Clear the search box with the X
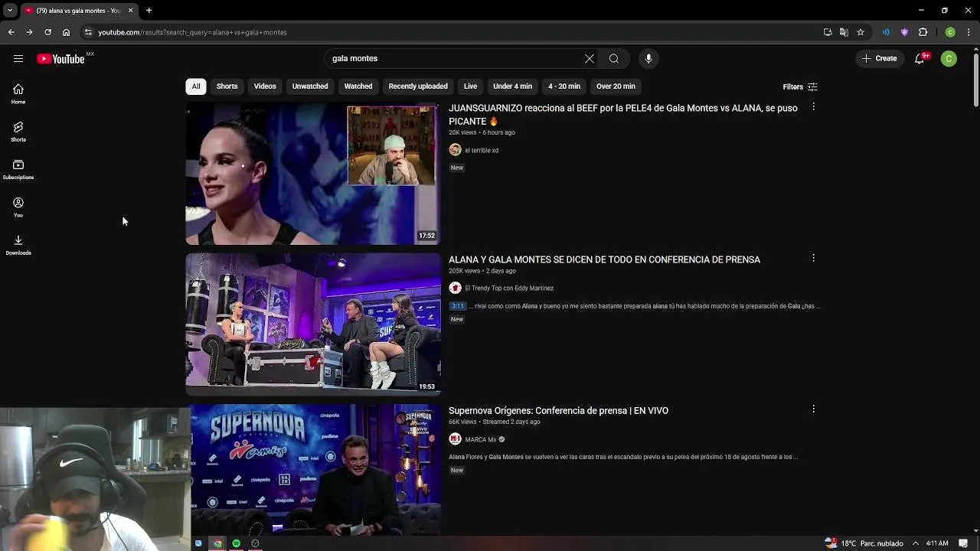Image resolution: width=980 pixels, height=551 pixels. 590,59
